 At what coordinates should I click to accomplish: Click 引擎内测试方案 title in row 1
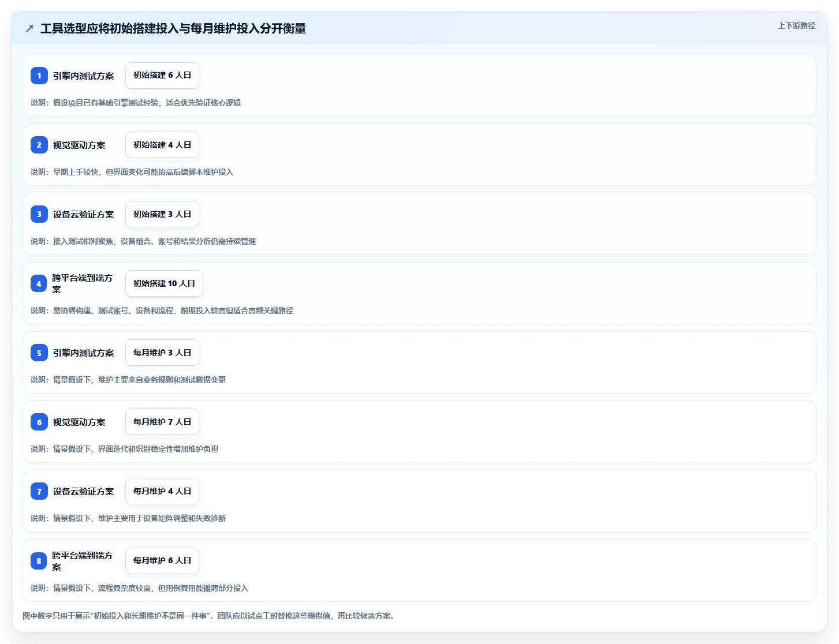pos(84,76)
